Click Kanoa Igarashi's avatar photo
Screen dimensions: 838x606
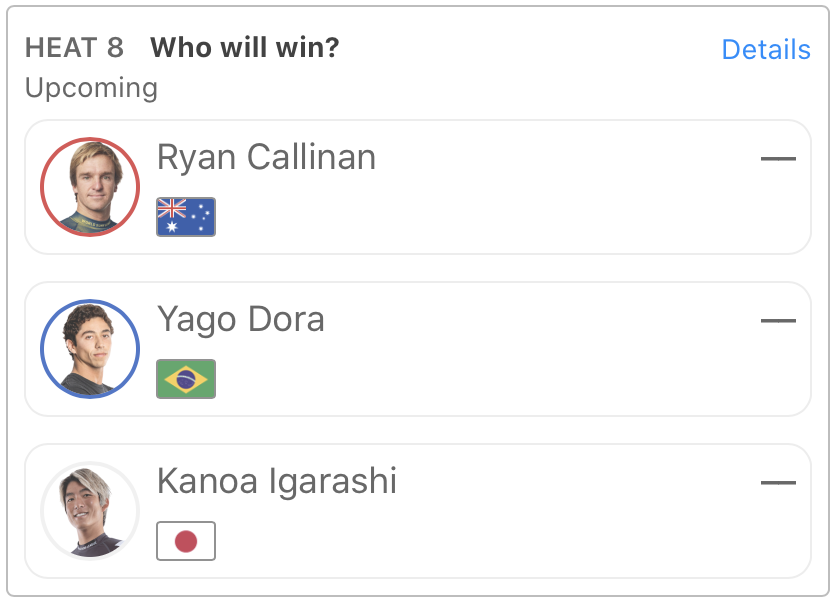point(90,511)
